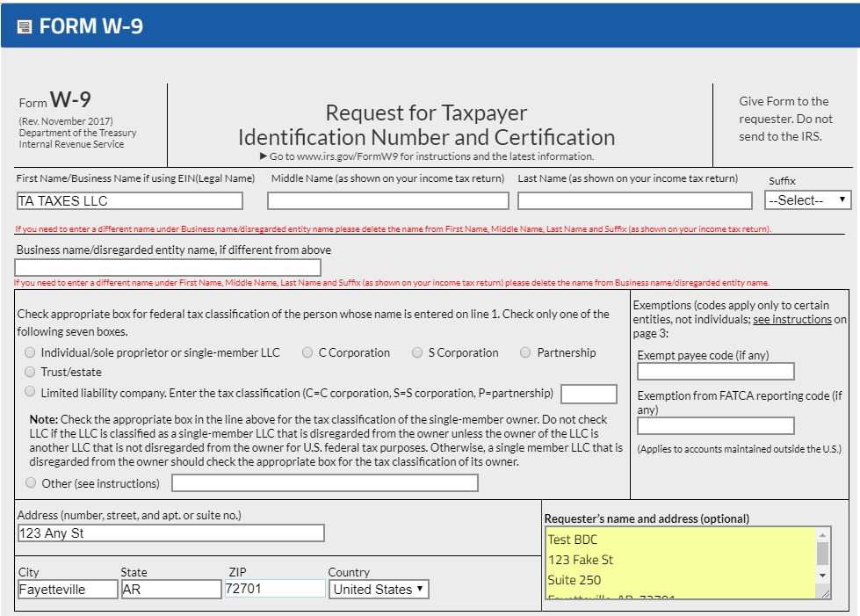
Task: Select Individual/sole proprietor or single-member LLC option
Action: (30, 352)
